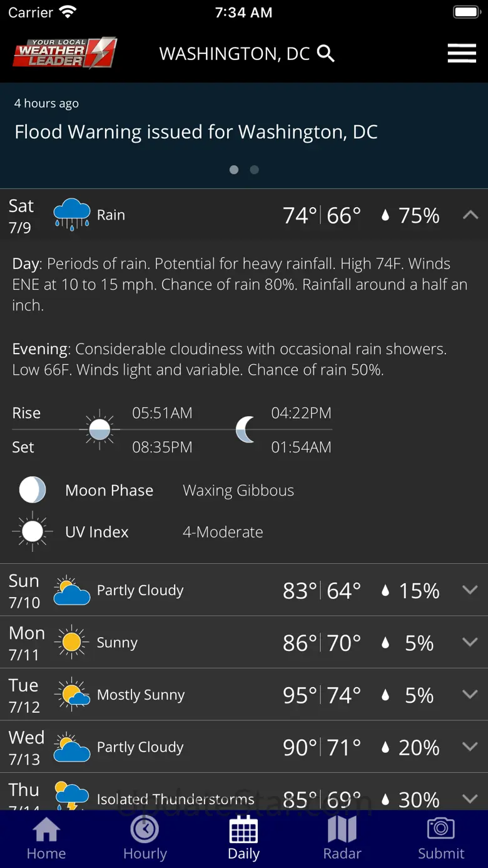Select the first alert page dot

click(234, 170)
